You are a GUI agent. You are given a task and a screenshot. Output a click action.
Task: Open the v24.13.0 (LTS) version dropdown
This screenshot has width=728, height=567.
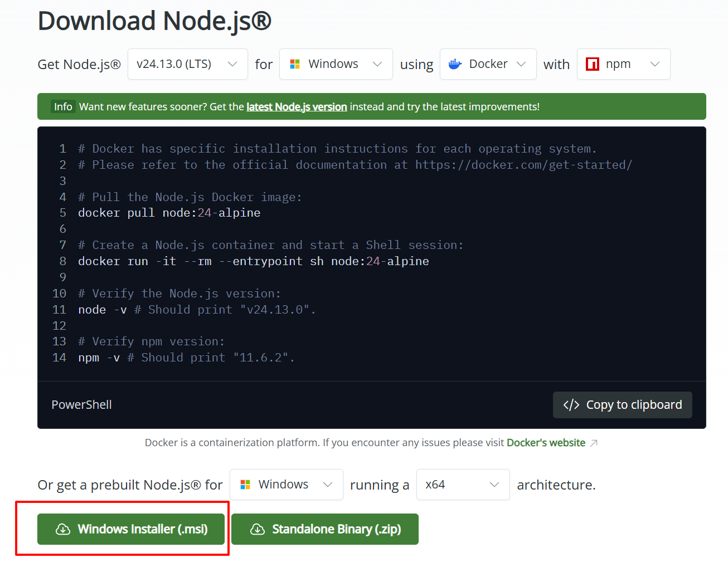[187, 63]
